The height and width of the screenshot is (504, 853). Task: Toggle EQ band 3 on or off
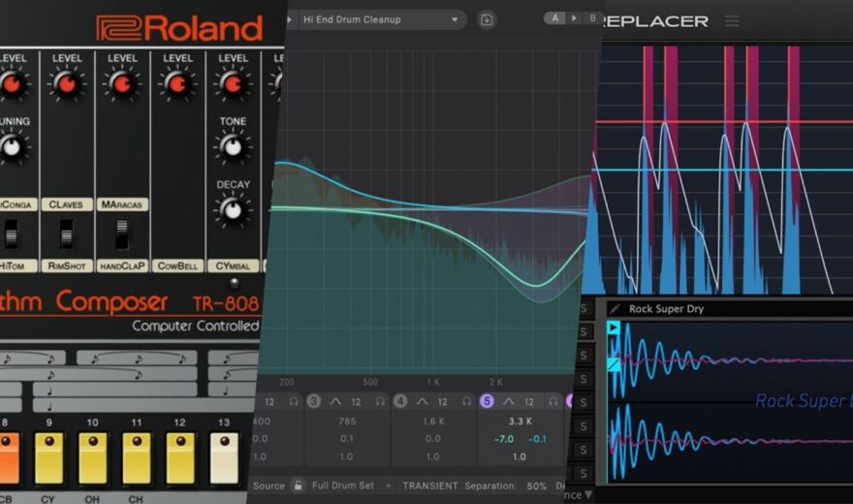[313, 401]
